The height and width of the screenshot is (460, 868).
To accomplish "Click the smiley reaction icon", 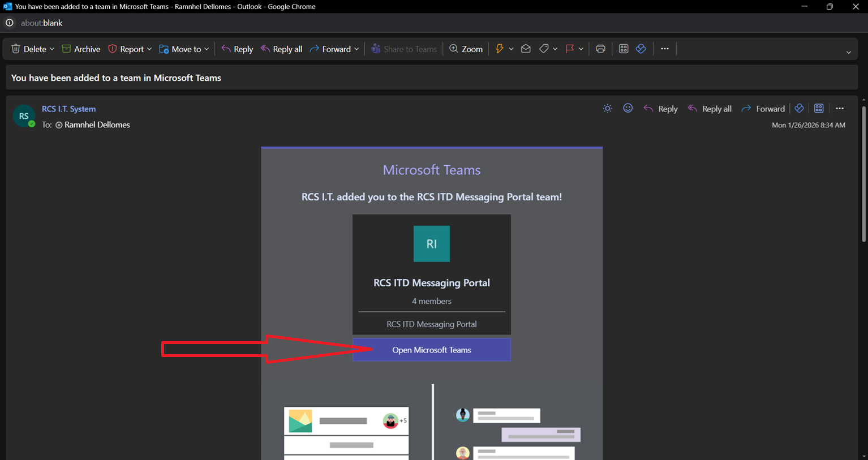I will pyautogui.click(x=628, y=108).
